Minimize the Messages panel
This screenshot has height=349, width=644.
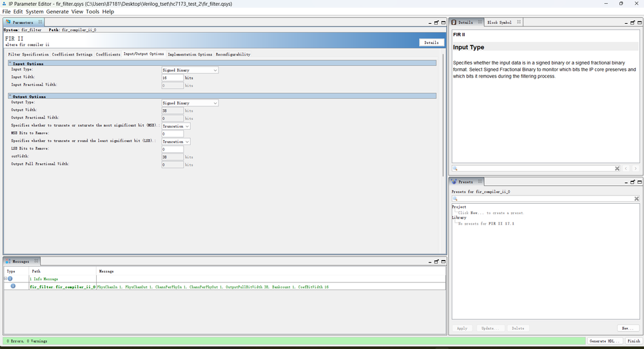[429, 261]
